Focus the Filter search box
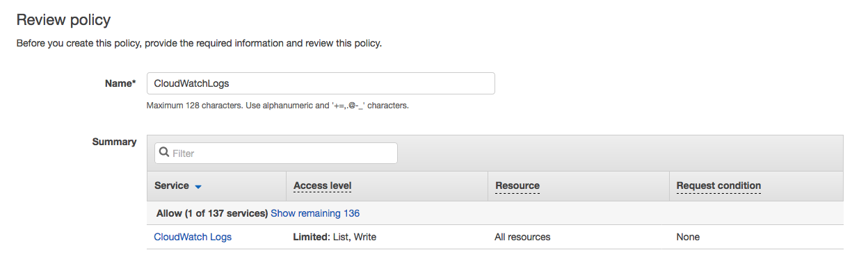 pos(275,153)
